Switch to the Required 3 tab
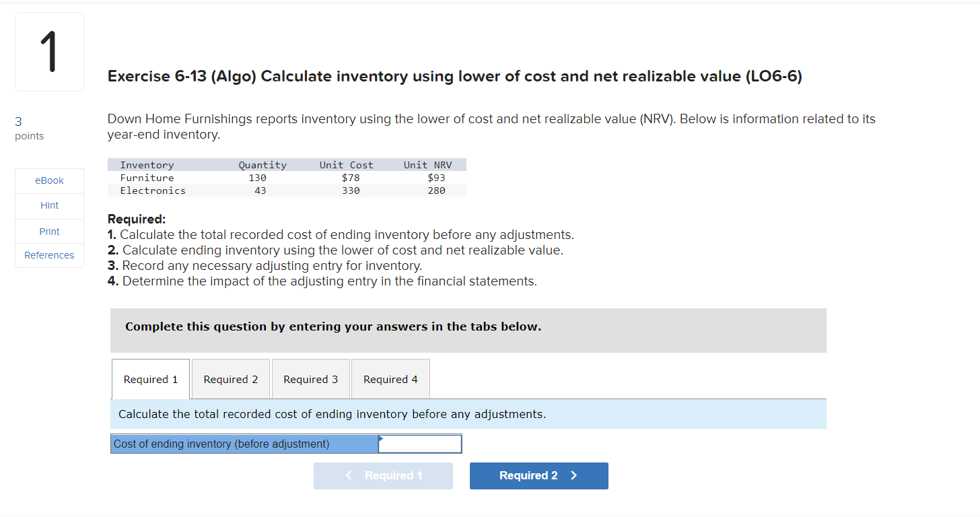980x517 pixels. pyautogui.click(x=310, y=378)
